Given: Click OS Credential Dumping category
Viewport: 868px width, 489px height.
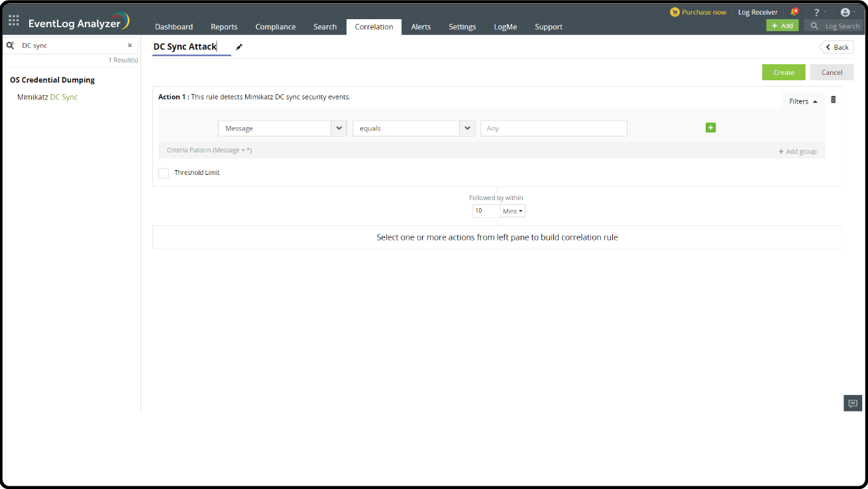Looking at the screenshot, I should point(52,80).
